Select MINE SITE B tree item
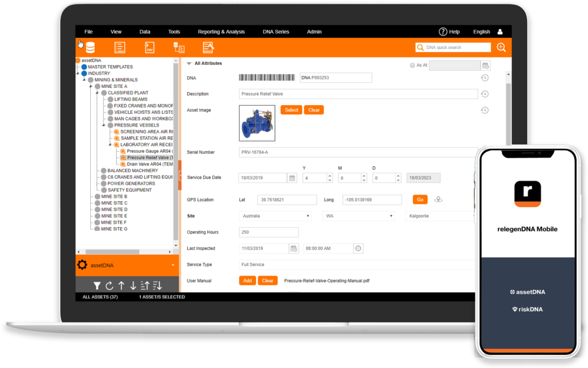The image size is (588, 368). point(114,197)
